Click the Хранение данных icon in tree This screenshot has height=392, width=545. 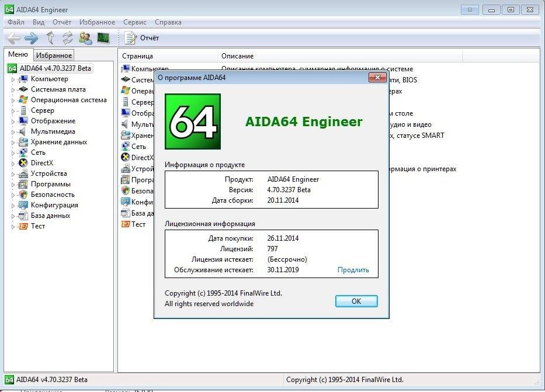point(23,142)
